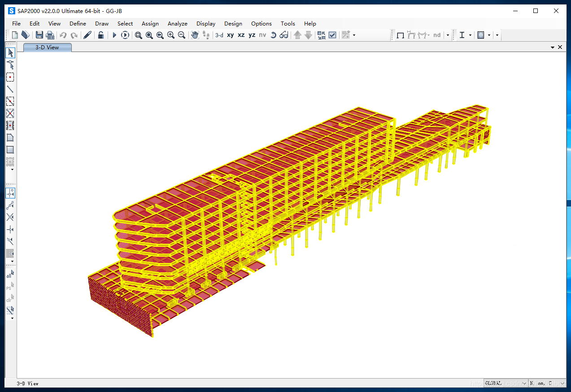Activate the Select Object pointer tool

click(x=10, y=53)
